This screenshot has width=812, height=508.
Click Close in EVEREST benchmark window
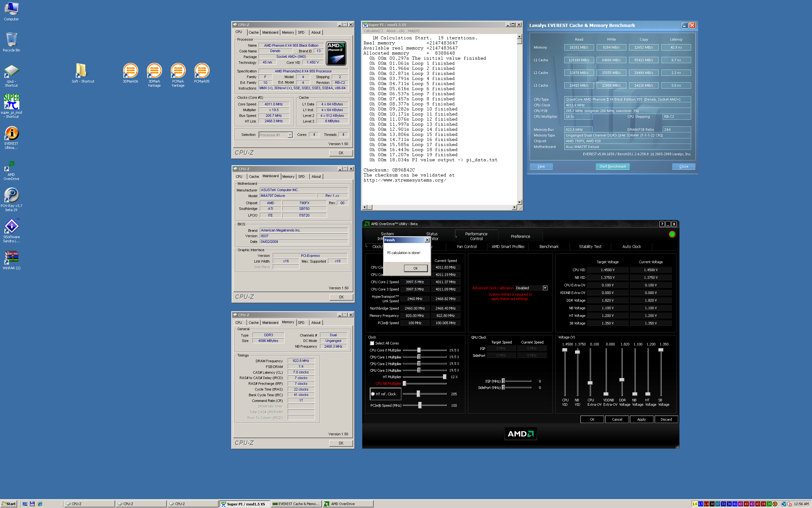[x=684, y=167]
